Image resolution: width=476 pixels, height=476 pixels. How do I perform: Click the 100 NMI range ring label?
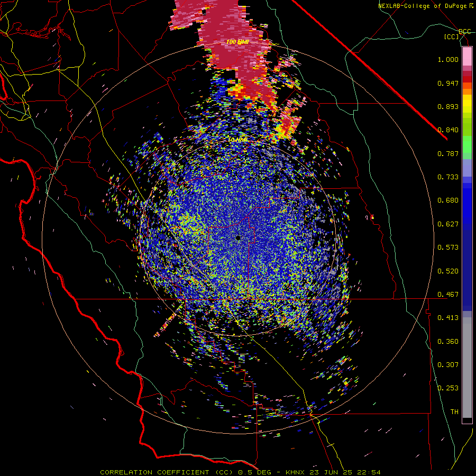237,42
